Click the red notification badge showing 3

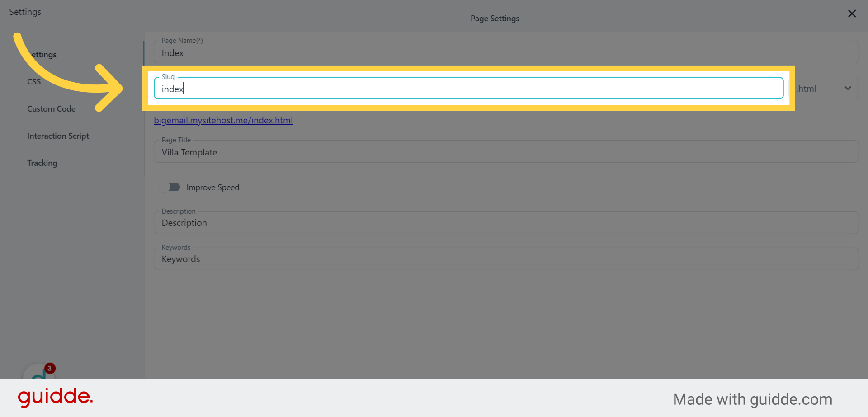pyautogui.click(x=50, y=368)
